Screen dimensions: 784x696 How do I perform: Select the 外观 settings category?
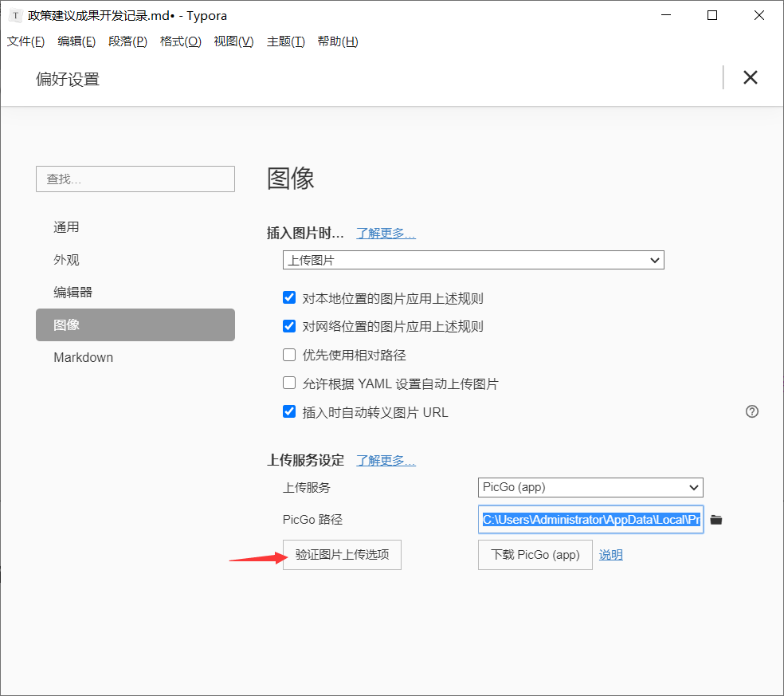pos(135,260)
